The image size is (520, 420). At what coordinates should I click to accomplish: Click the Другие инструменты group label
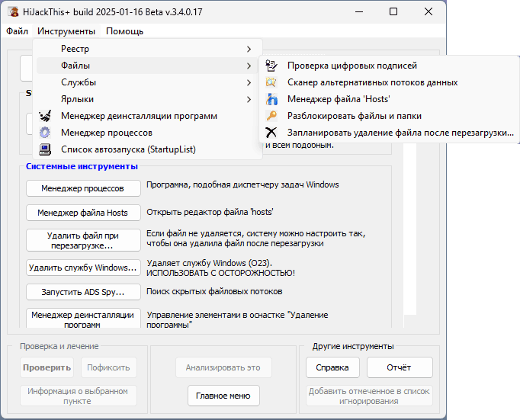pyautogui.click(x=353, y=346)
